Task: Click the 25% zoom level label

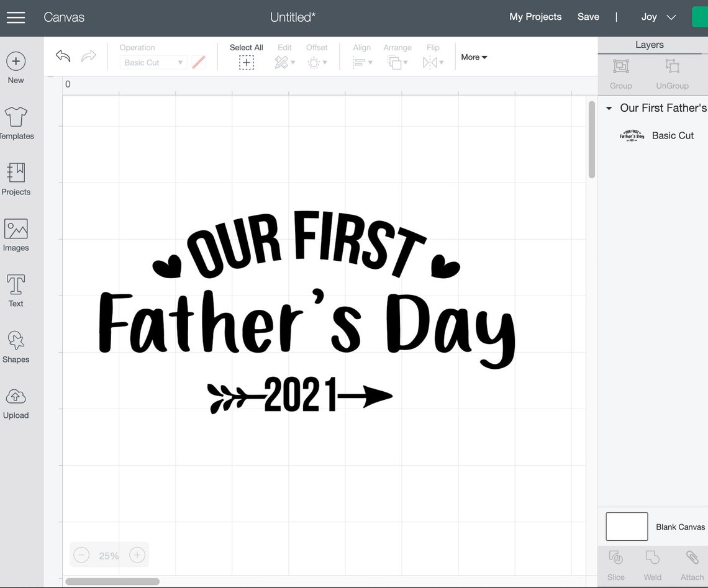Action: point(109,556)
